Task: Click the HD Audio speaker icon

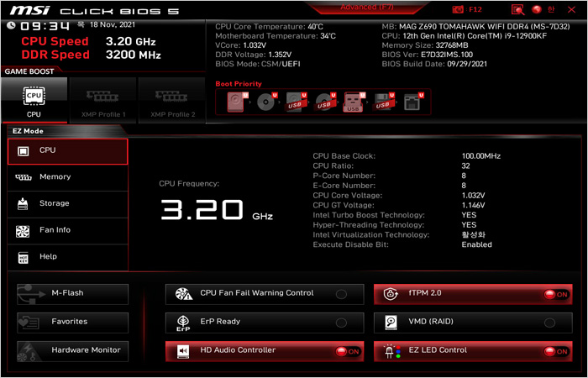Action: coord(183,351)
